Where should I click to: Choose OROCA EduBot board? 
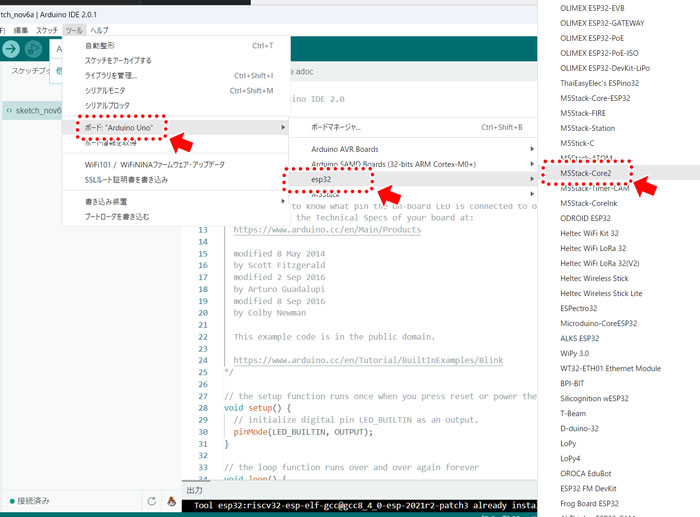[586, 473]
